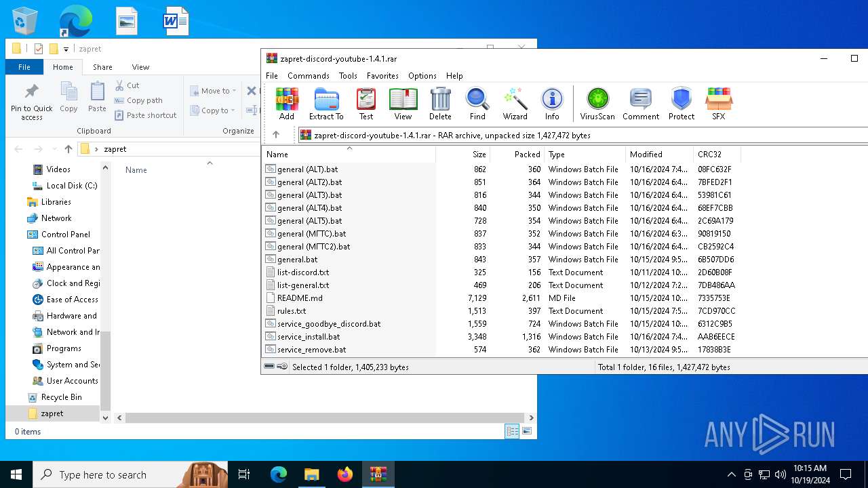Show hidden system tray icons
868x488 pixels.
[x=731, y=474]
